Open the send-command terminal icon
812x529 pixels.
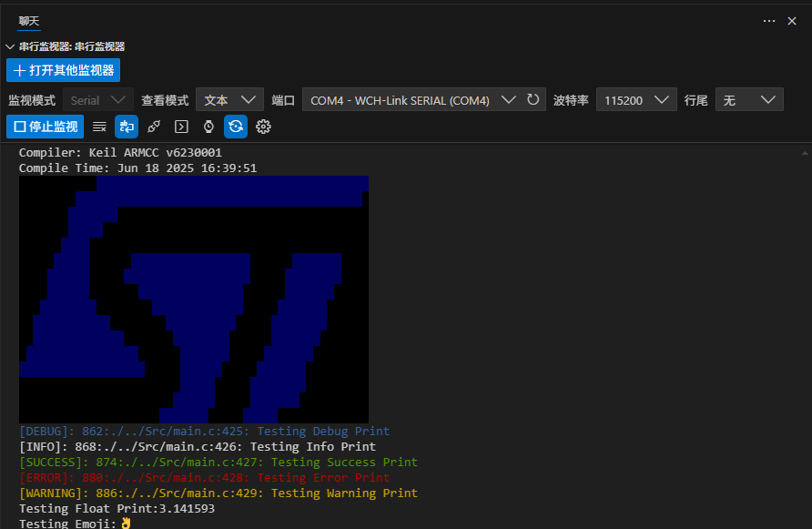tap(181, 127)
